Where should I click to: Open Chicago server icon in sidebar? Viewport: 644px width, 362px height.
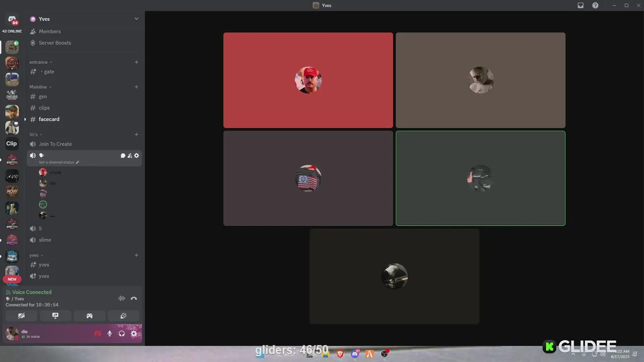pyautogui.click(x=12, y=96)
